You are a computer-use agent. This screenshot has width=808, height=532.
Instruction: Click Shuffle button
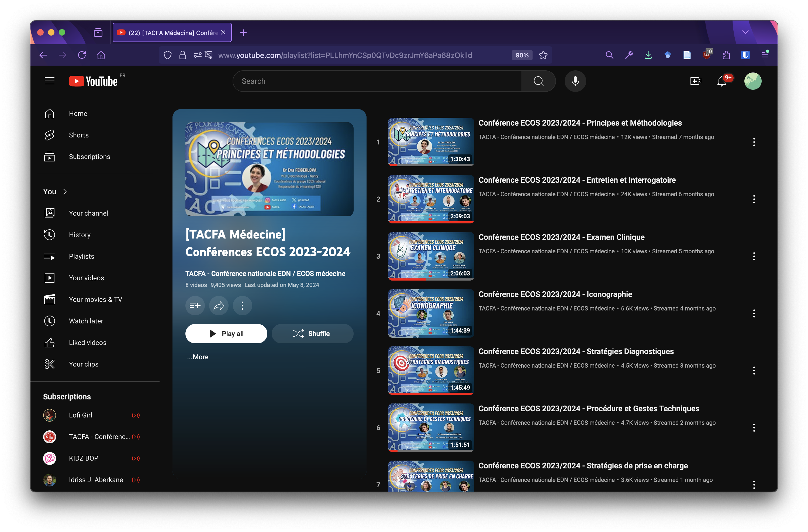click(312, 333)
